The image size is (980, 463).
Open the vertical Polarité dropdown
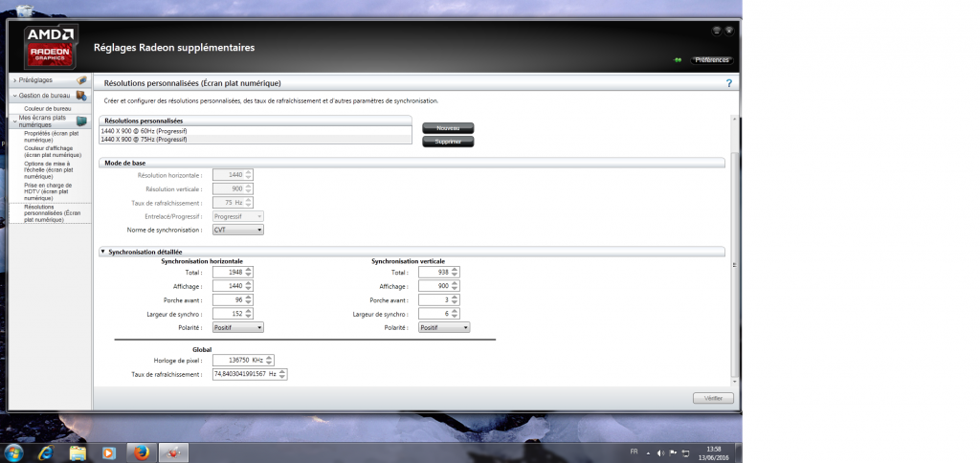(x=444, y=327)
